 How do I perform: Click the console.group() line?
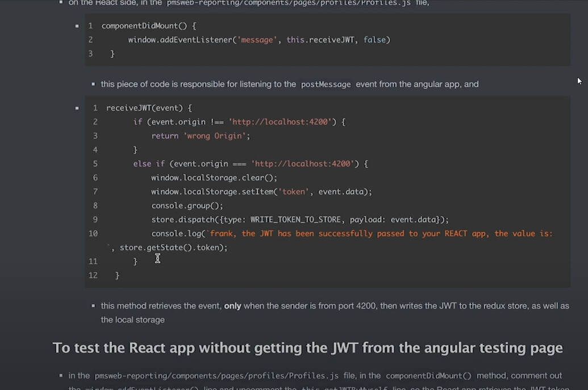[x=187, y=206]
